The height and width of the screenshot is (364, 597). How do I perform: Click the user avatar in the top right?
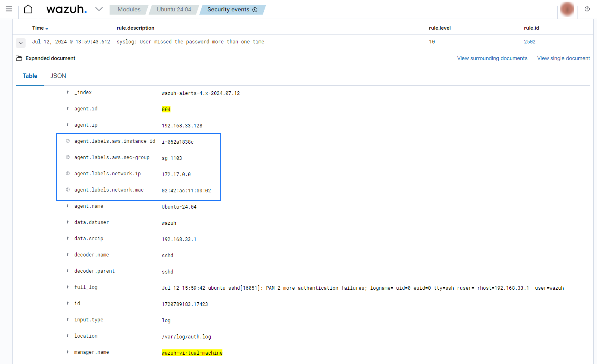[x=567, y=9]
